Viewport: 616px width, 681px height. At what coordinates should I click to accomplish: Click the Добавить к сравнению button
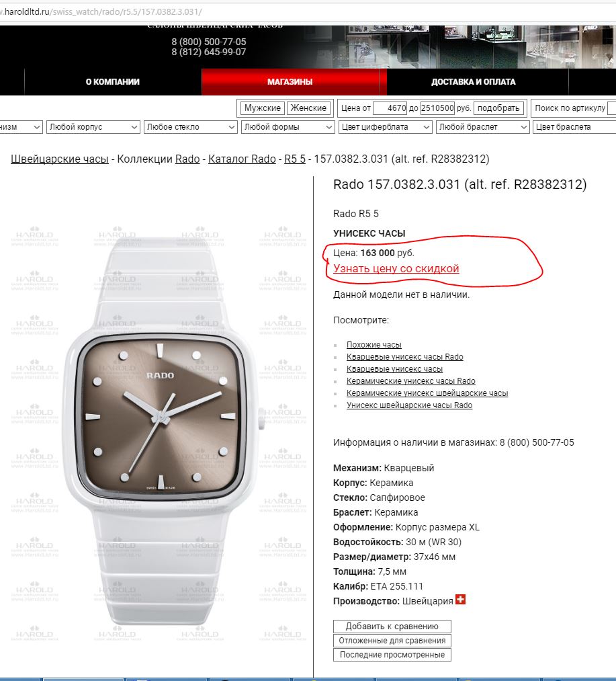pos(392,627)
